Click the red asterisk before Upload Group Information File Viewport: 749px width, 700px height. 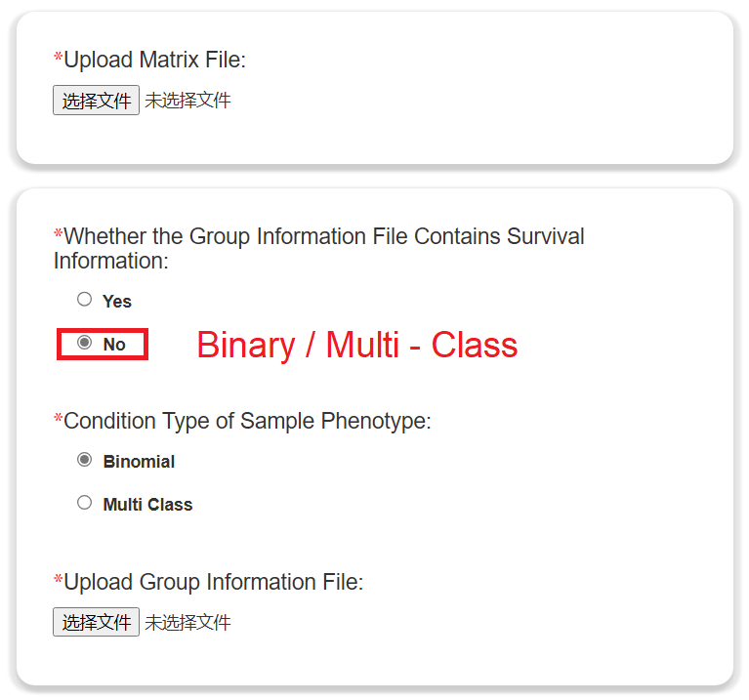point(59,580)
